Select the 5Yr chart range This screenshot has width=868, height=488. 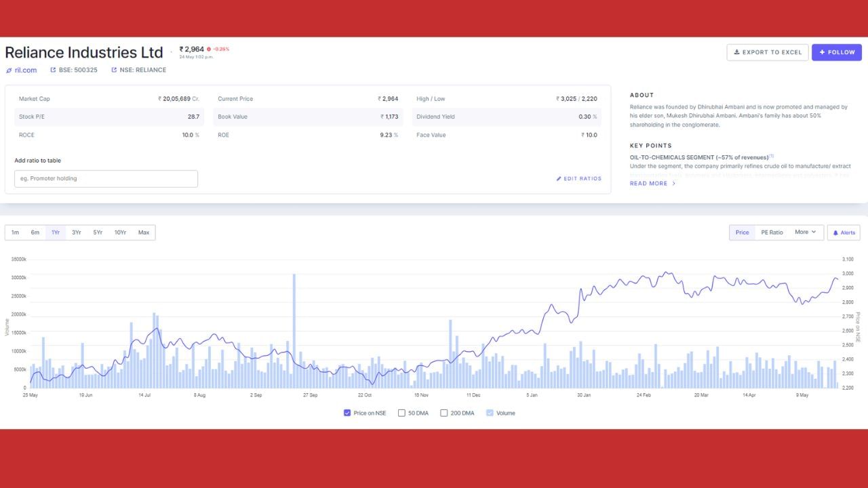[x=98, y=232]
